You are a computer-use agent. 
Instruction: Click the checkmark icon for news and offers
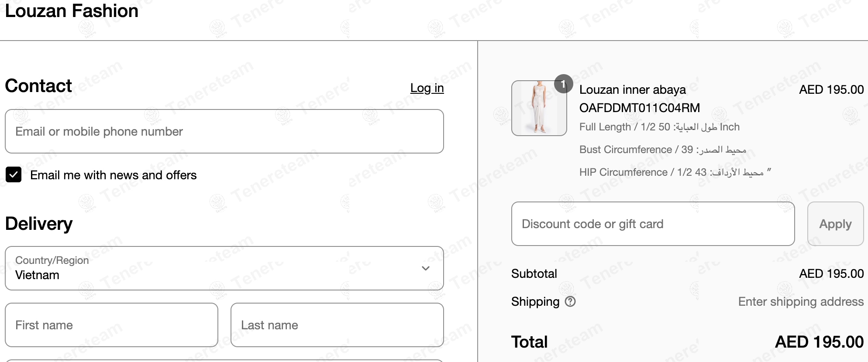coord(14,174)
